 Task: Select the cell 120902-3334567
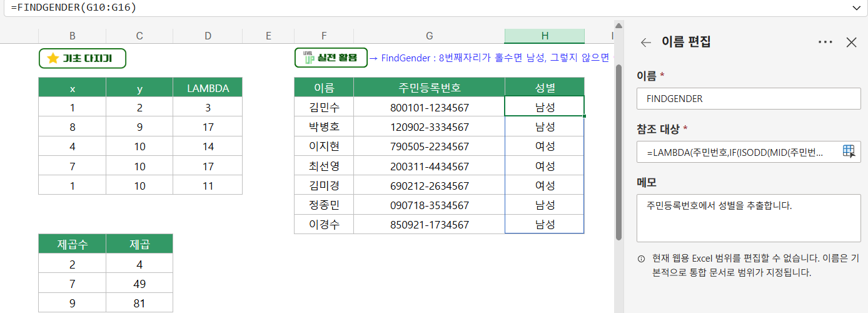[429, 126]
